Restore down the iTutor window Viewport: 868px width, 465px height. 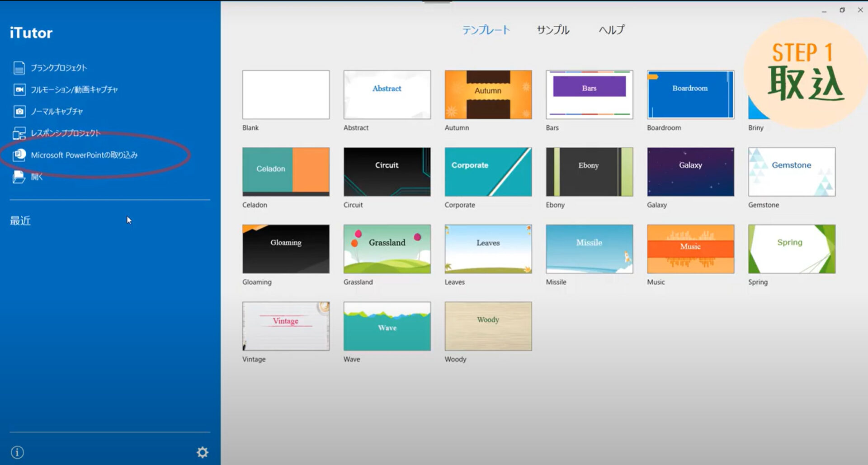pyautogui.click(x=842, y=10)
